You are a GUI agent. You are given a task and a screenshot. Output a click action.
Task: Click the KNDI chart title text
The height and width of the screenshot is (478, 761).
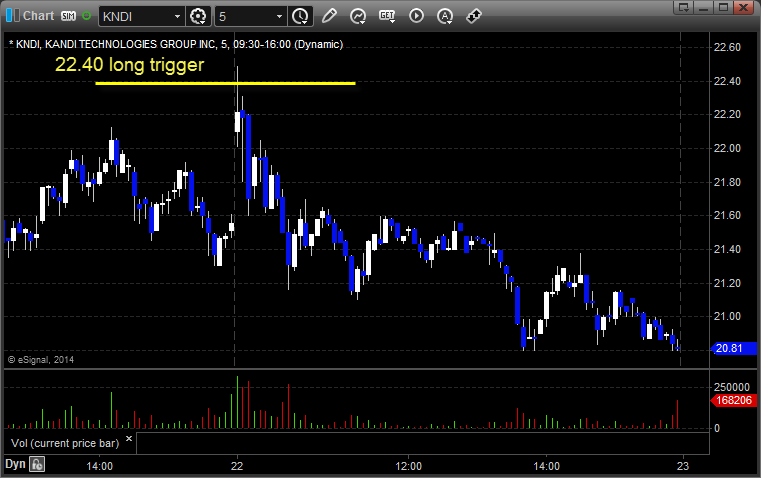click(x=176, y=44)
